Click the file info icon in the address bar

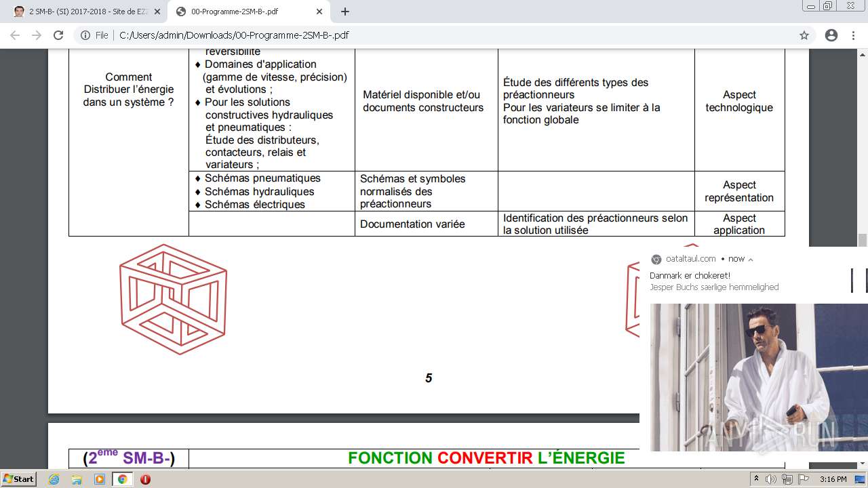86,35
